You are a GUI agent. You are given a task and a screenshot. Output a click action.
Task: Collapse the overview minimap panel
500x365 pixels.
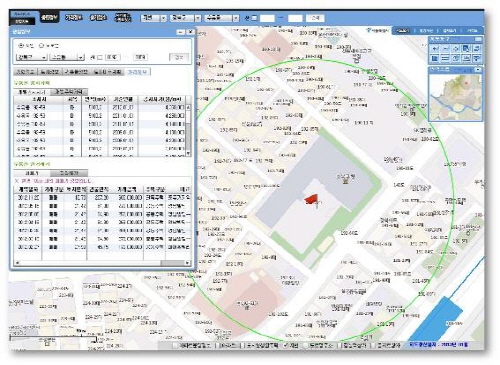pos(478,70)
